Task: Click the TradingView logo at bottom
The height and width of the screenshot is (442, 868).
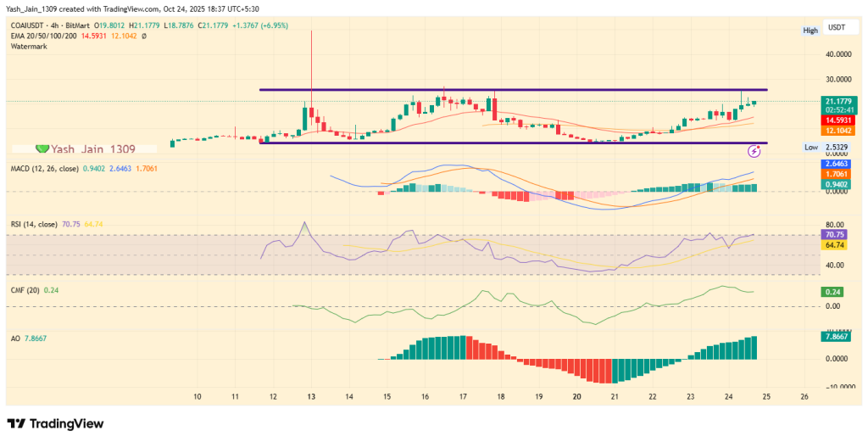Action: click(x=56, y=423)
